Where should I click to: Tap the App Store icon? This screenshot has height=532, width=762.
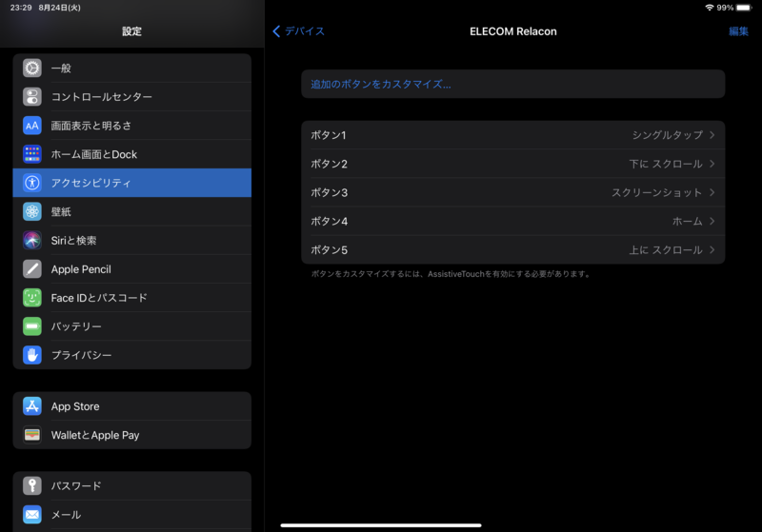click(32, 406)
